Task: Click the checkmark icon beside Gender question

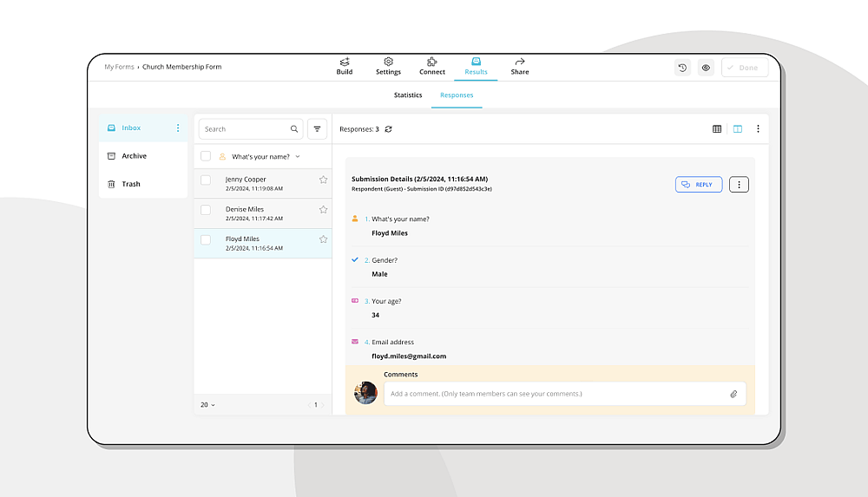Action: pyautogui.click(x=355, y=259)
